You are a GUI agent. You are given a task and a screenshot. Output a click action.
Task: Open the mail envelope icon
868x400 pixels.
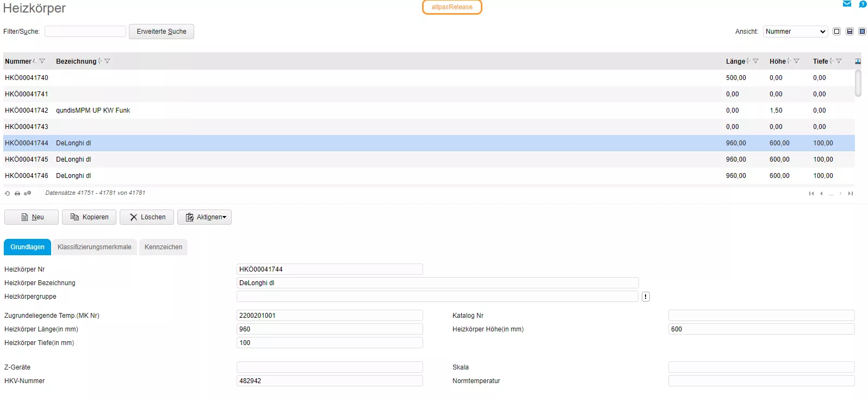pos(847,4)
